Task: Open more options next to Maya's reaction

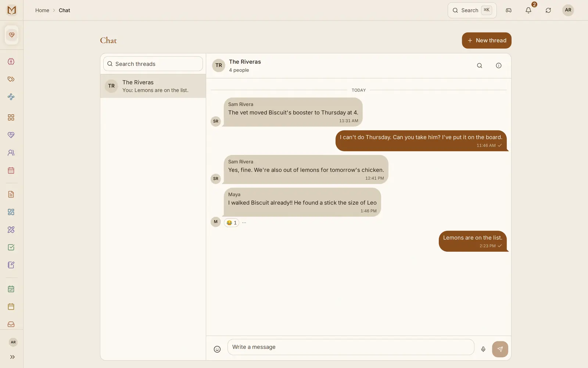Action: (244, 222)
